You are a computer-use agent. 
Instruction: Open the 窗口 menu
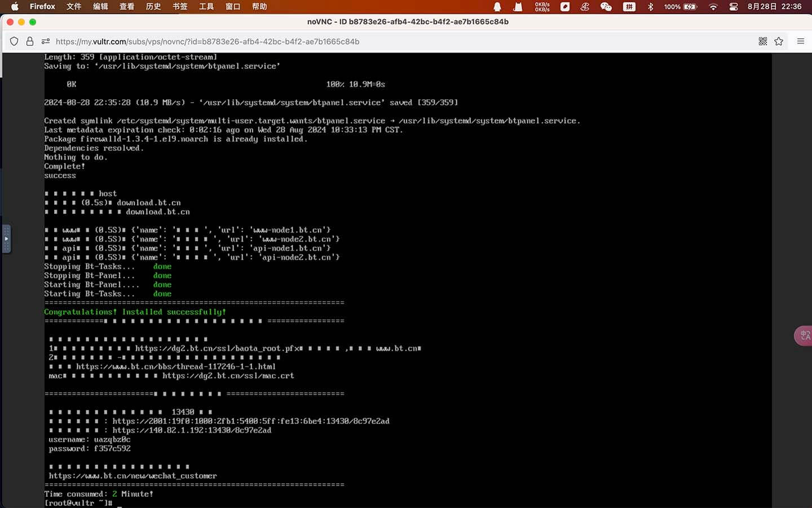233,7
